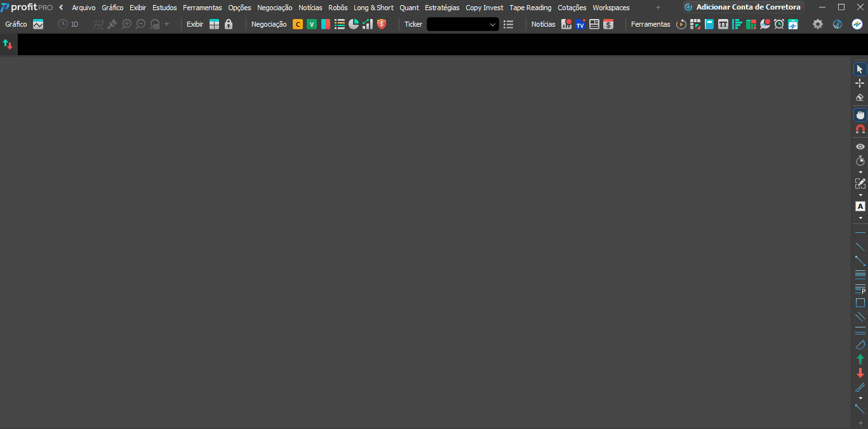Screen dimensions: 868x429
Task: Open the red-blue order book icon
Action: pyautogui.click(x=326, y=24)
